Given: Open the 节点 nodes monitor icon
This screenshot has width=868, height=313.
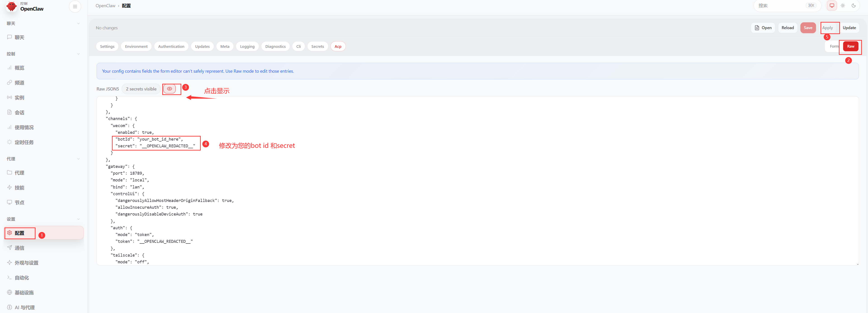Looking at the screenshot, I should [x=9, y=202].
